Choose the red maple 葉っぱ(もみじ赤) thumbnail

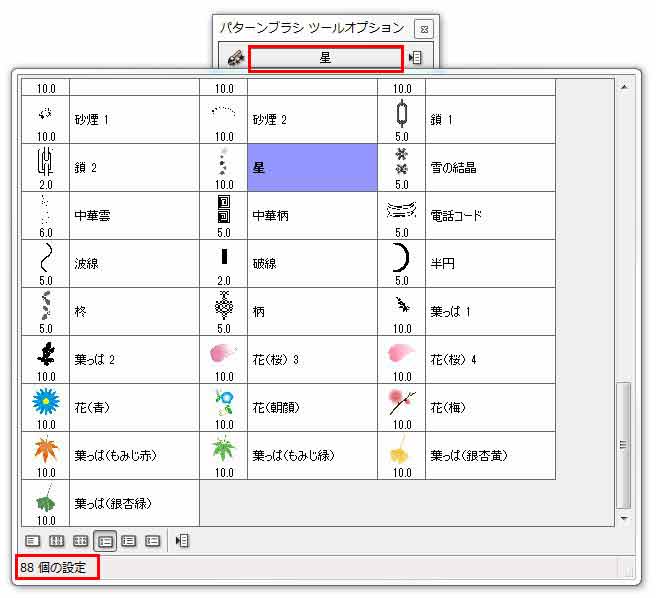point(46,449)
